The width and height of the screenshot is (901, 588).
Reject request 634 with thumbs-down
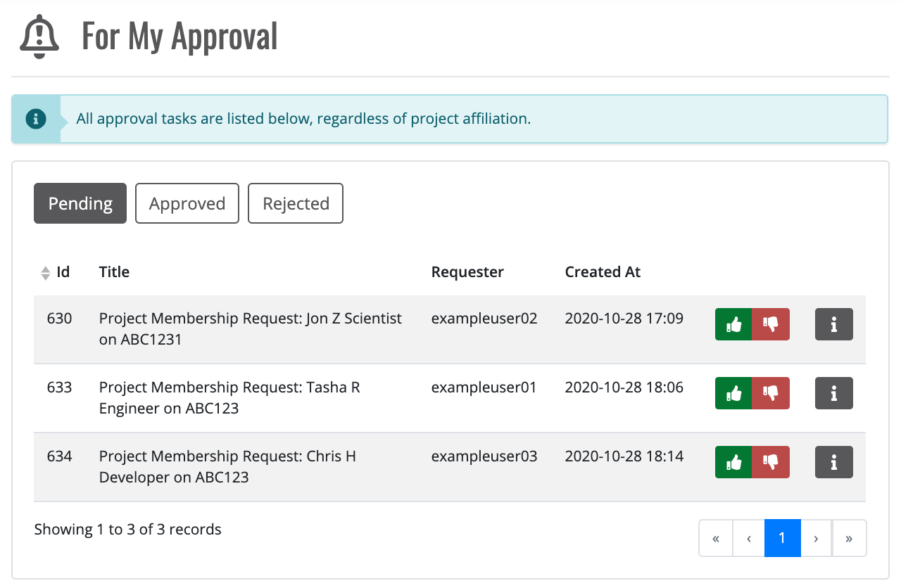click(771, 462)
